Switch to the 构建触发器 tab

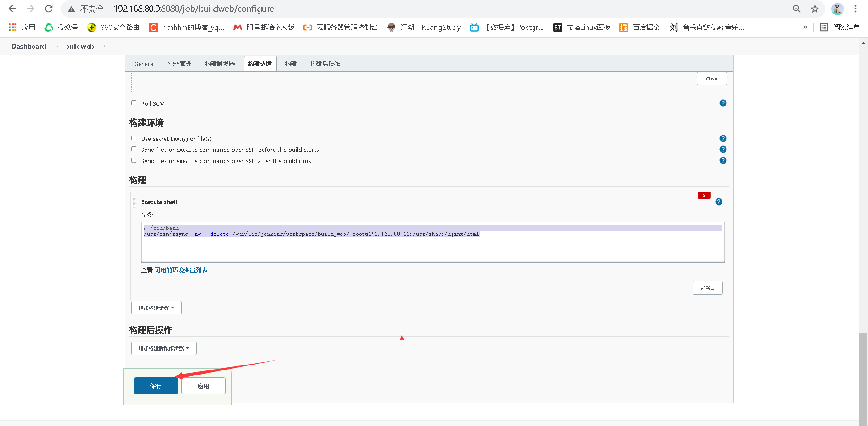tap(219, 63)
